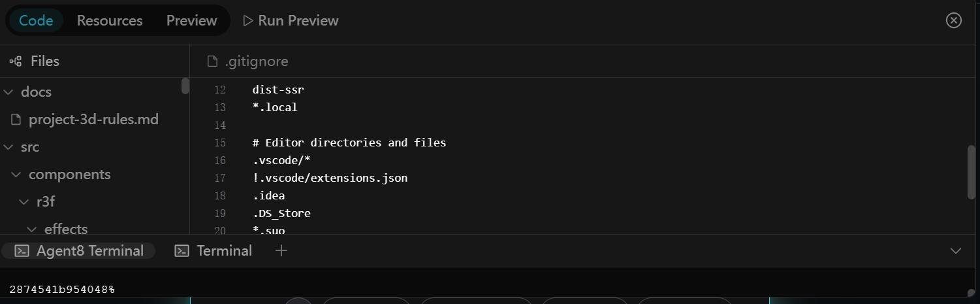Click the second Terminal tab icon
Image resolution: width=980 pixels, height=304 pixels.
point(182,251)
